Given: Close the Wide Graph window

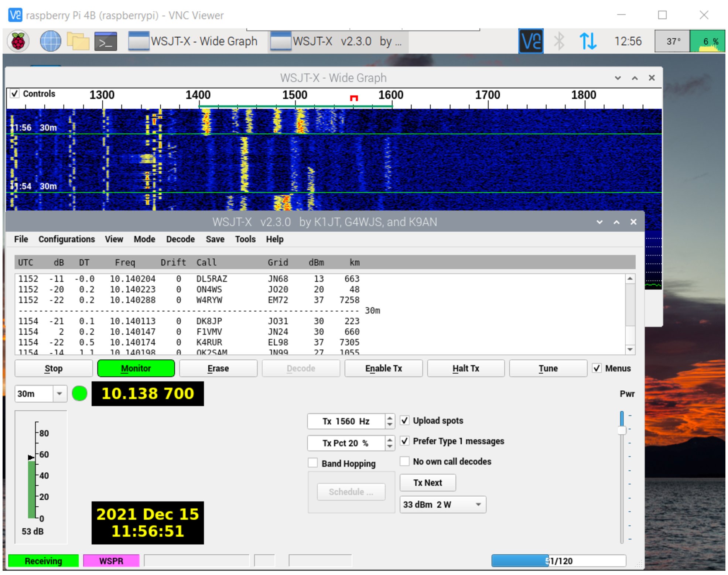Looking at the screenshot, I should 652,78.
